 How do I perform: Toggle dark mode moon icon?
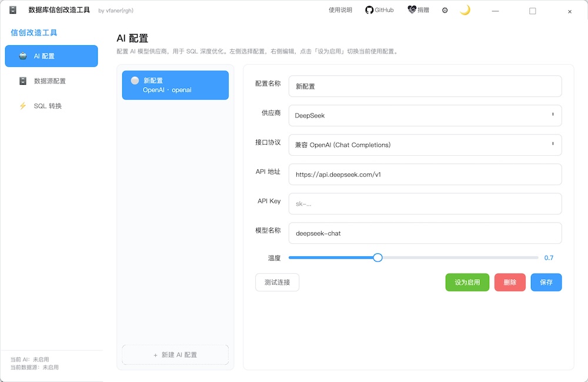[465, 10]
